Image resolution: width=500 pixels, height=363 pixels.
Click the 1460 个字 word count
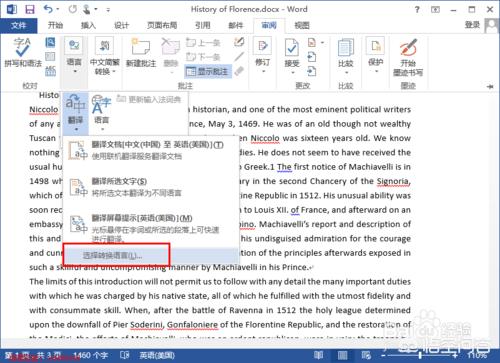tap(90, 356)
